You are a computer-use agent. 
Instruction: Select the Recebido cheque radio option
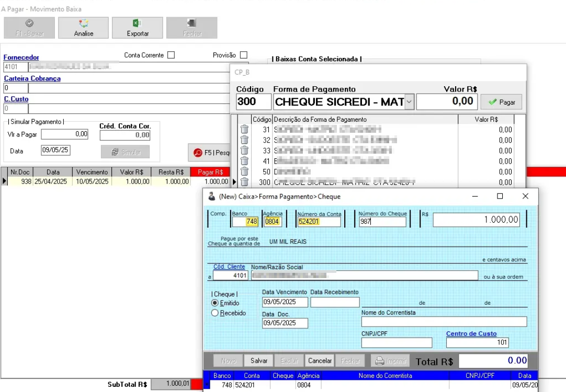[x=215, y=313]
